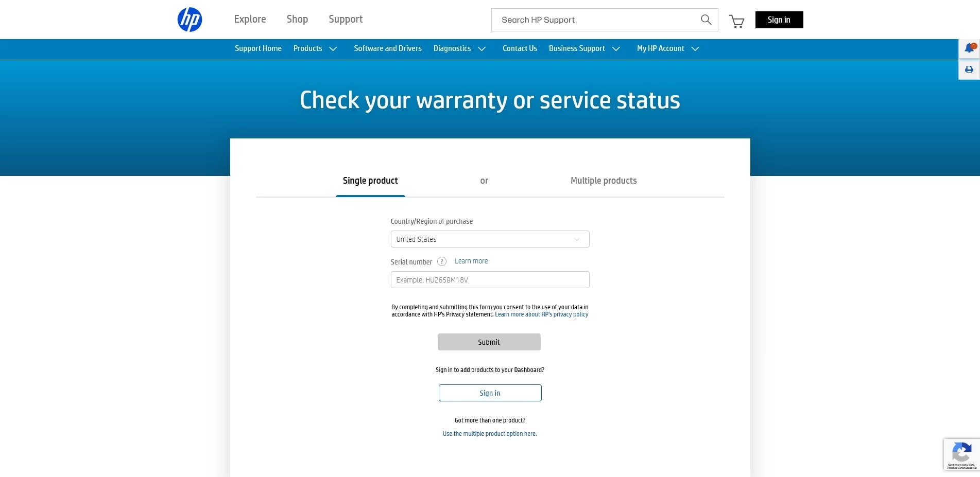Expand the Business Support menu

tap(584, 48)
